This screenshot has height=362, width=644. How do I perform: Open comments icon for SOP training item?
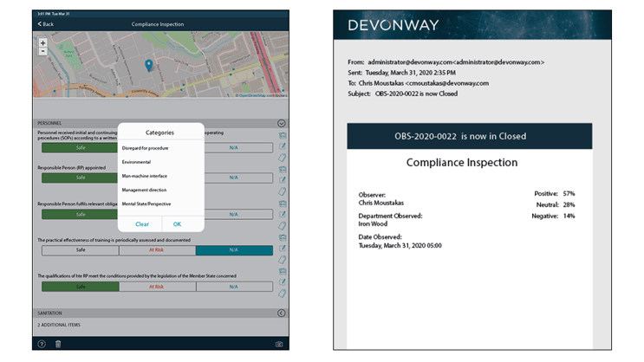(283, 135)
